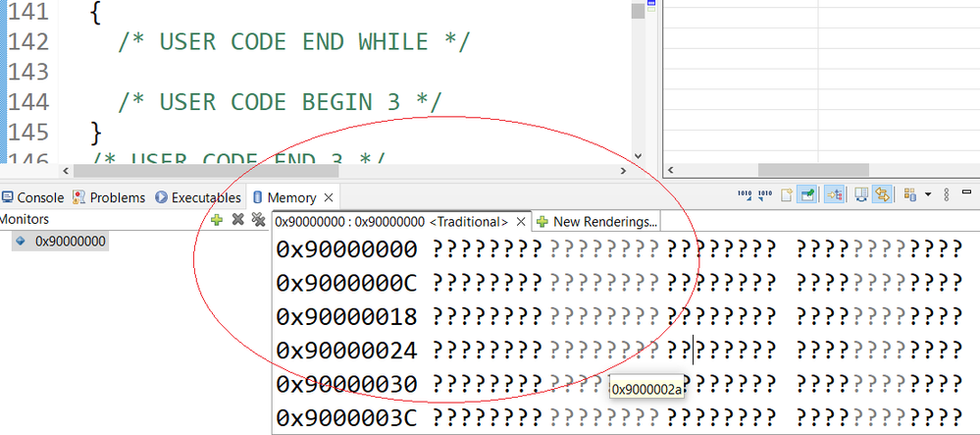Switch to the Executables tab
The width and height of the screenshot is (980, 435).
coord(198,197)
